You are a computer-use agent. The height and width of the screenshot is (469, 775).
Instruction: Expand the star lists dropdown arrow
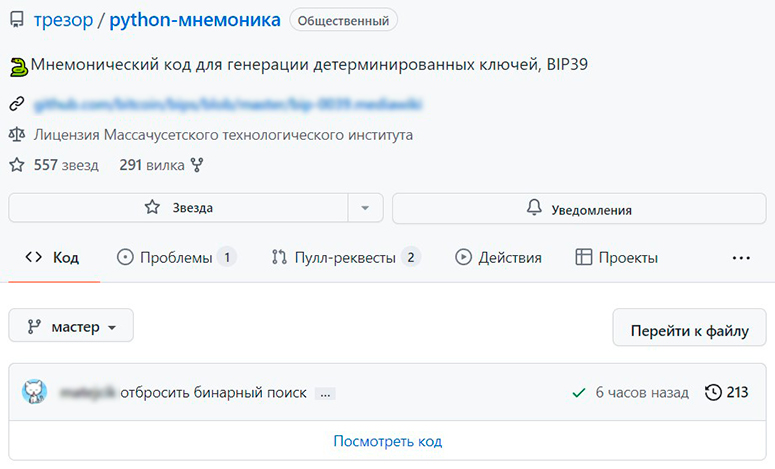364,208
